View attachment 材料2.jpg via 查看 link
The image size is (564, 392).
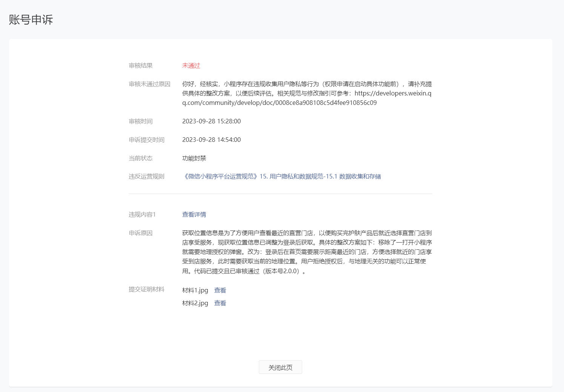tap(220, 303)
